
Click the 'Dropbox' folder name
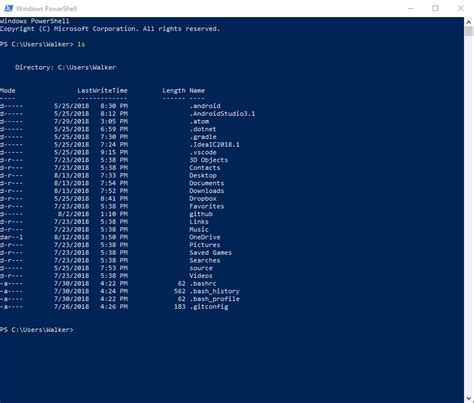click(x=203, y=198)
